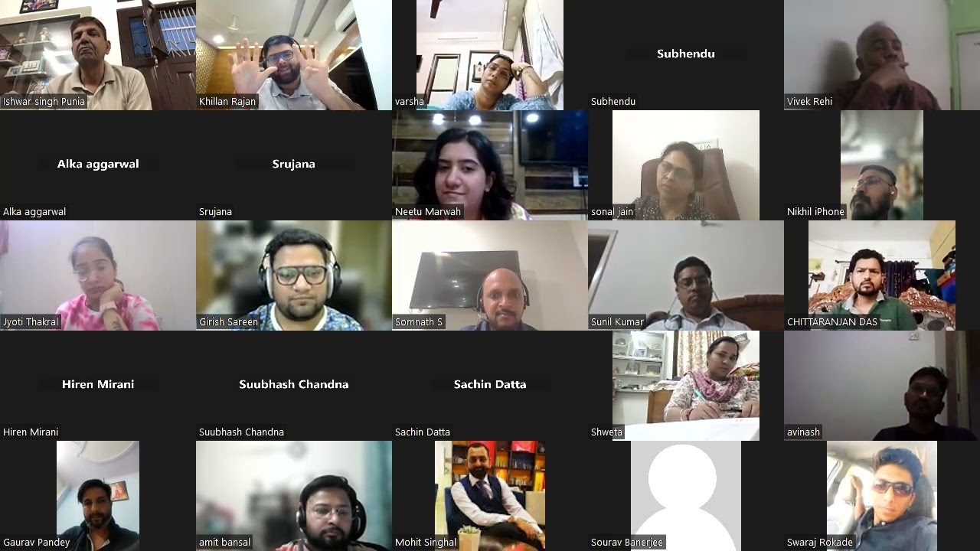Click CHITTARANJAN DAS's video feed
Viewport: 980px width, 551px height.
882,275
